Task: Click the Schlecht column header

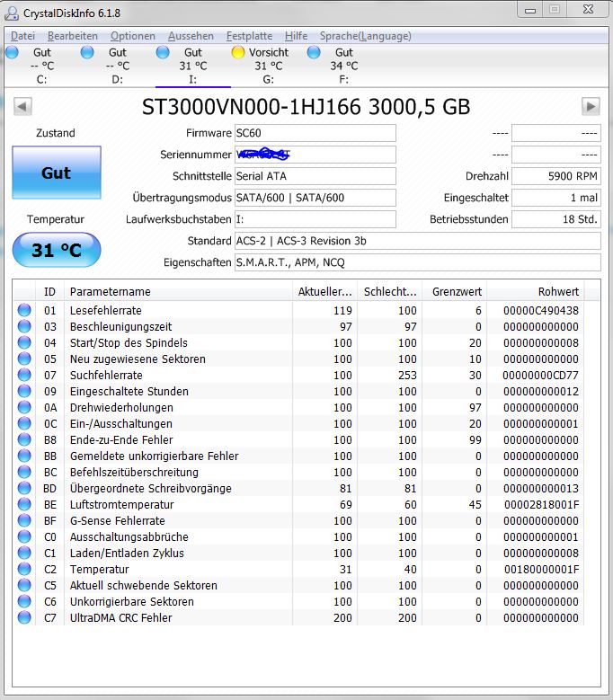Action: coord(389,291)
